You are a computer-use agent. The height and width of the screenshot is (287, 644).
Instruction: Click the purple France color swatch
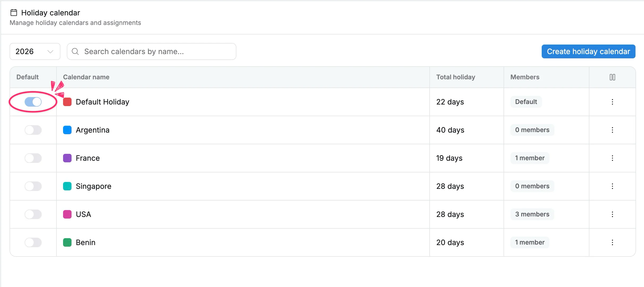(x=67, y=158)
